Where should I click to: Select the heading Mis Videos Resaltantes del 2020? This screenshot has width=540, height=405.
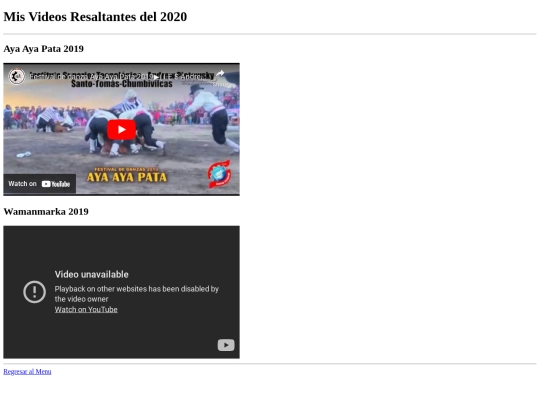(95, 17)
